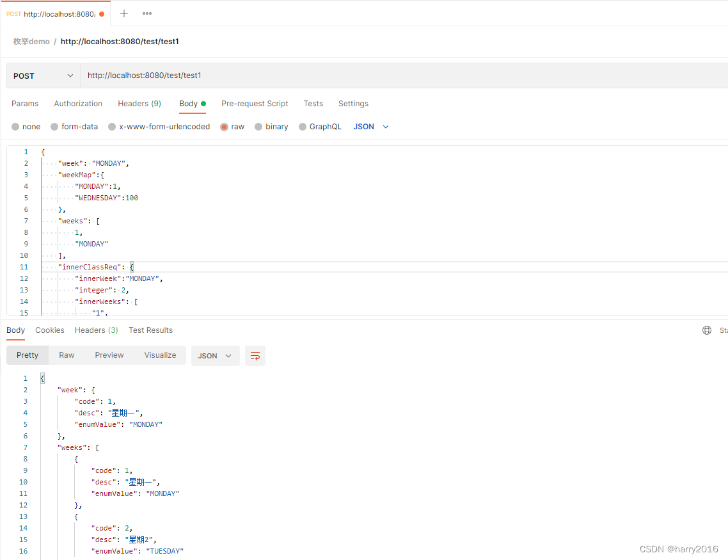This screenshot has height=560, width=728.
Task: Open the Cookies tab in the response panel
Action: [x=49, y=330]
